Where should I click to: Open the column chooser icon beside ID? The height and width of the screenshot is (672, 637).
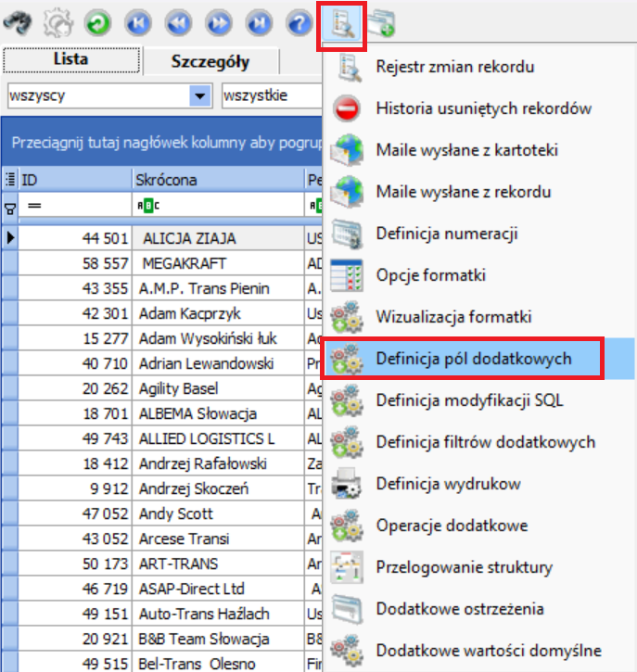click(10, 180)
